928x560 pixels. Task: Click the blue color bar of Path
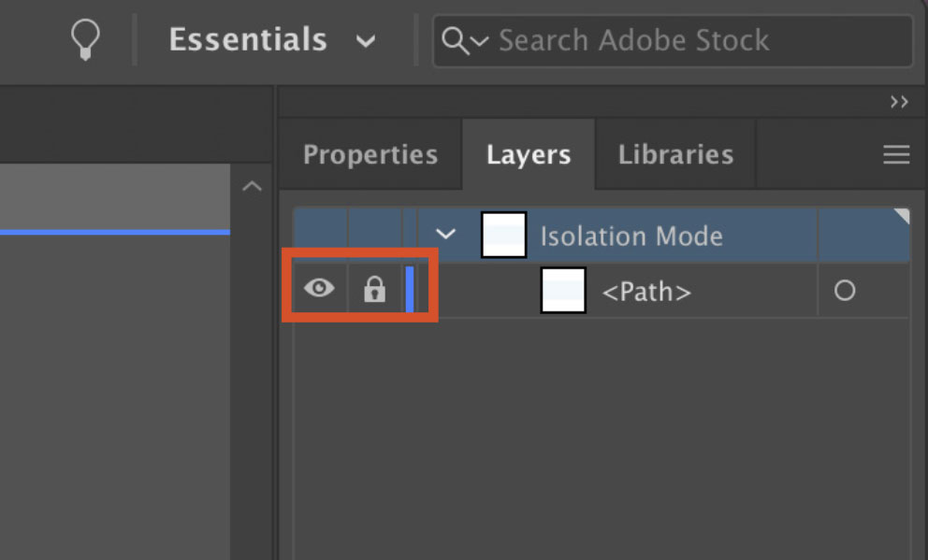[410, 289]
